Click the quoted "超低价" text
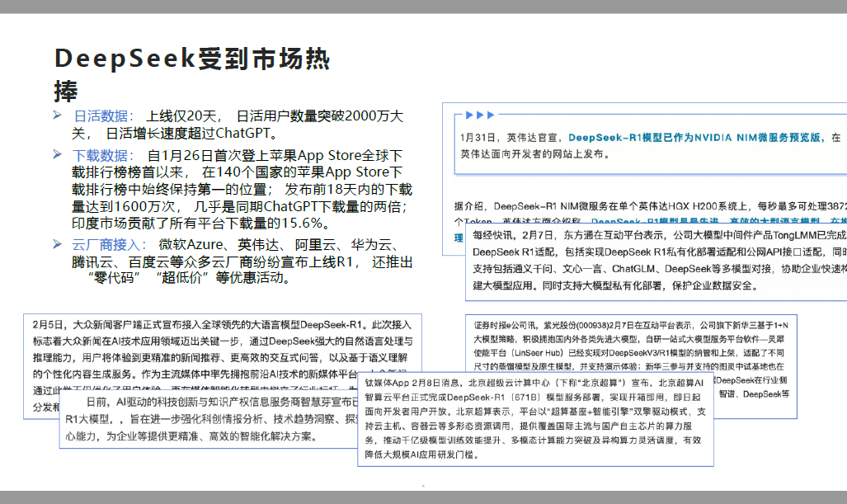The width and height of the screenshot is (847, 504). pos(181,278)
